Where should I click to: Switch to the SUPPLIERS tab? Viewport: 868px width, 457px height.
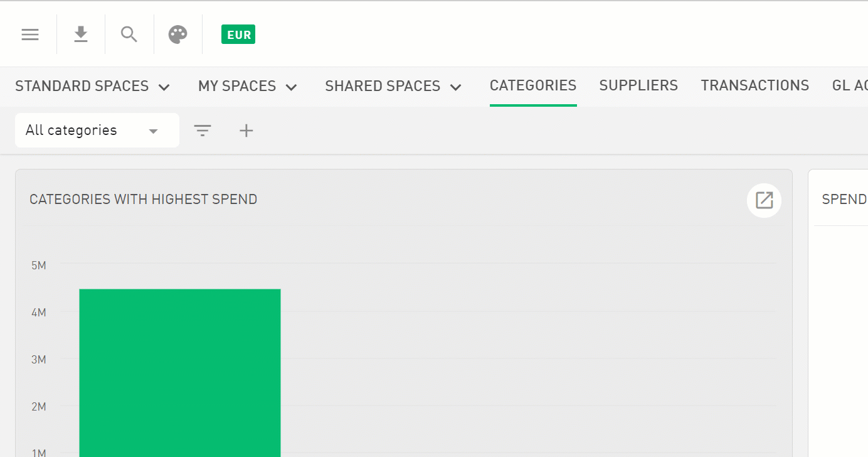click(638, 85)
